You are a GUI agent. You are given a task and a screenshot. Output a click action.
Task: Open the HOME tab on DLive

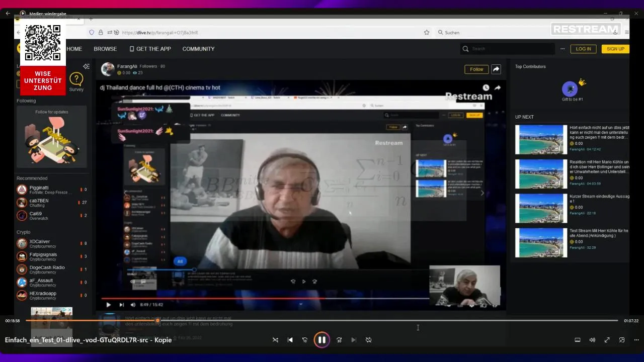74,49
